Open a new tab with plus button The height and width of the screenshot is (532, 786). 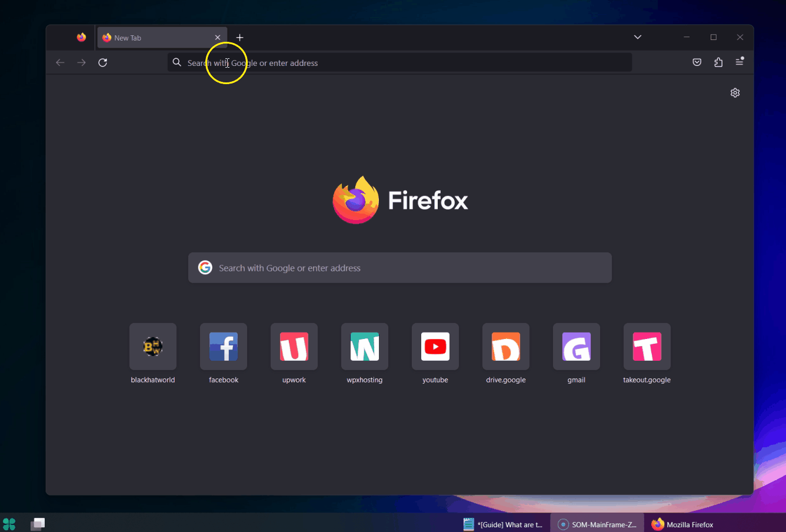[x=239, y=38]
